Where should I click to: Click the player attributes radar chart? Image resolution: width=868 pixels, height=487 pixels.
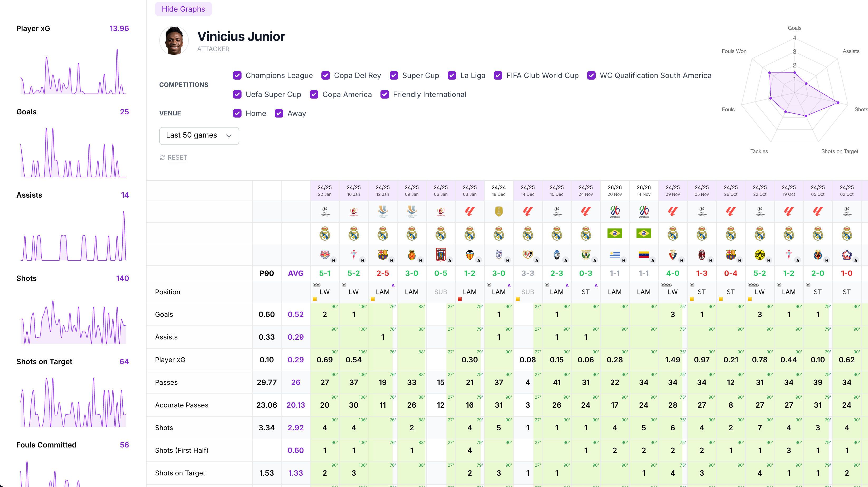point(794,90)
